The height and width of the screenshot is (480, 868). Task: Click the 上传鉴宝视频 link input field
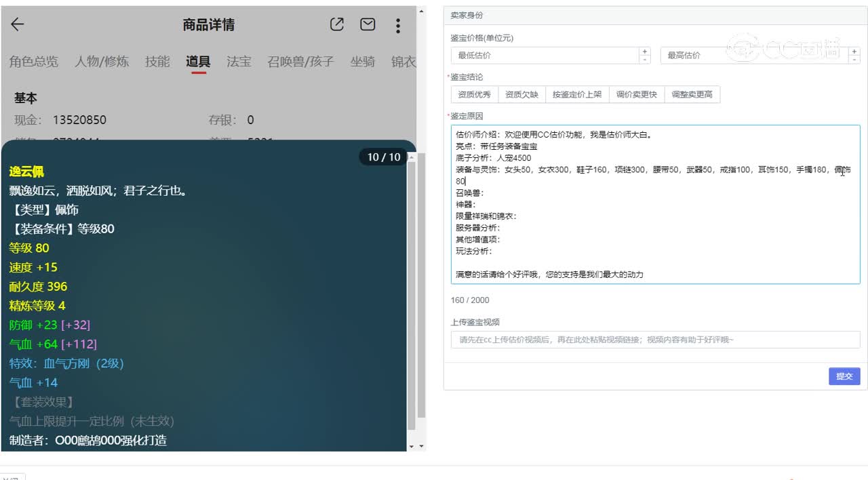(x=654, y=340)
